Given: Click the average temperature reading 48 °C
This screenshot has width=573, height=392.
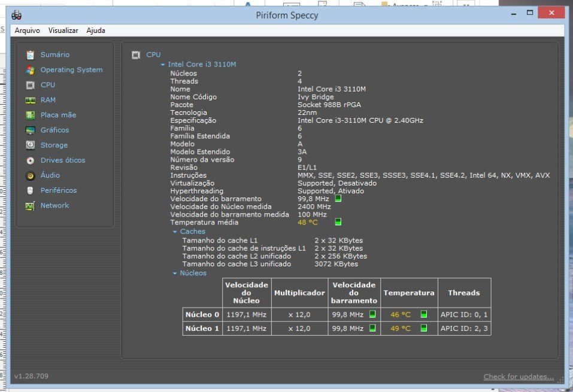Looking at the screenshot, I should pos(308,222).
